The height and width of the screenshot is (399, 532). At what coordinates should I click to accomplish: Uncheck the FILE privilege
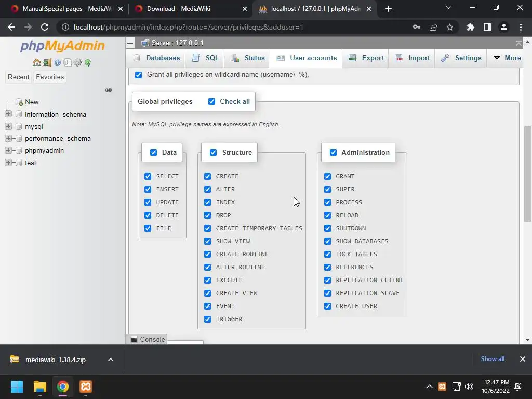148,228
